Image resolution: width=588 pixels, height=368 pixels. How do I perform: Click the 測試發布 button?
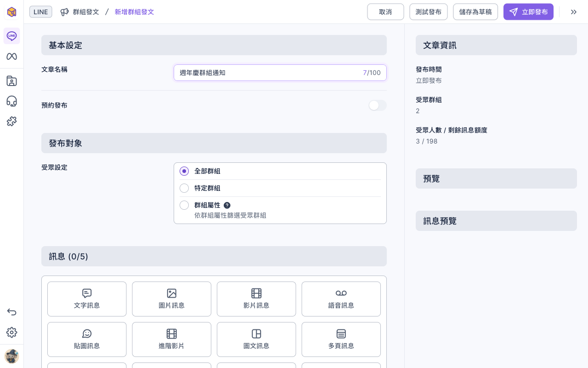pyautogui.click(x=429, y=12)
